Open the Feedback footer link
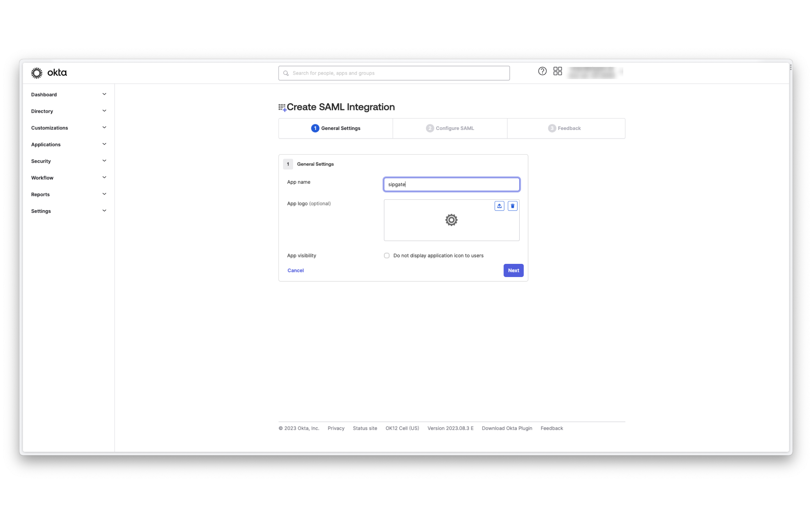This screenshot has height=527, width=812. 551,428
